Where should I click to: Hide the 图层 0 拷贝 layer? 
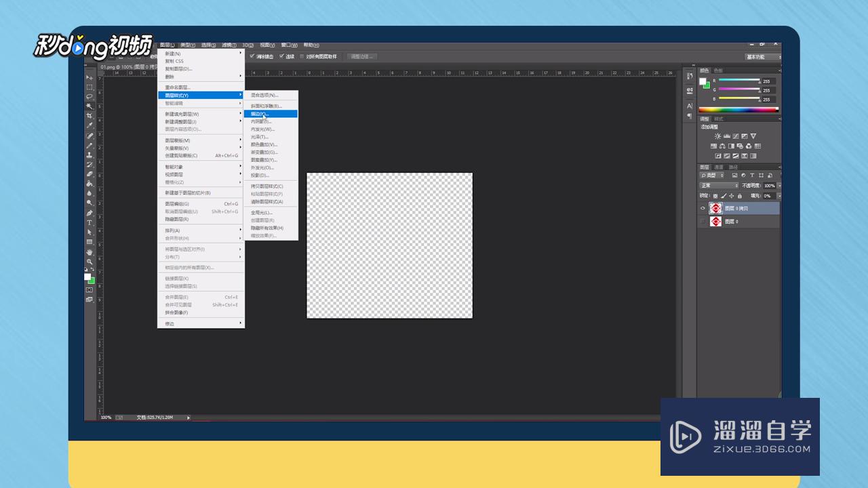tap(703, 208)
